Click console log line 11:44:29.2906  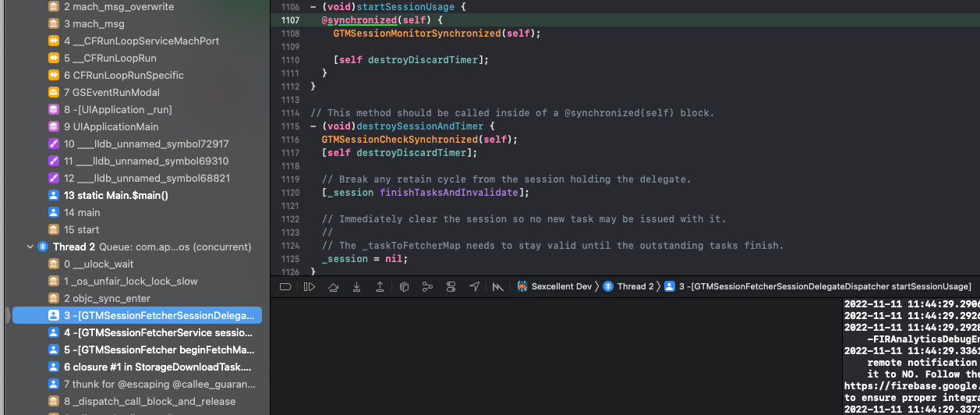[912, 303]
